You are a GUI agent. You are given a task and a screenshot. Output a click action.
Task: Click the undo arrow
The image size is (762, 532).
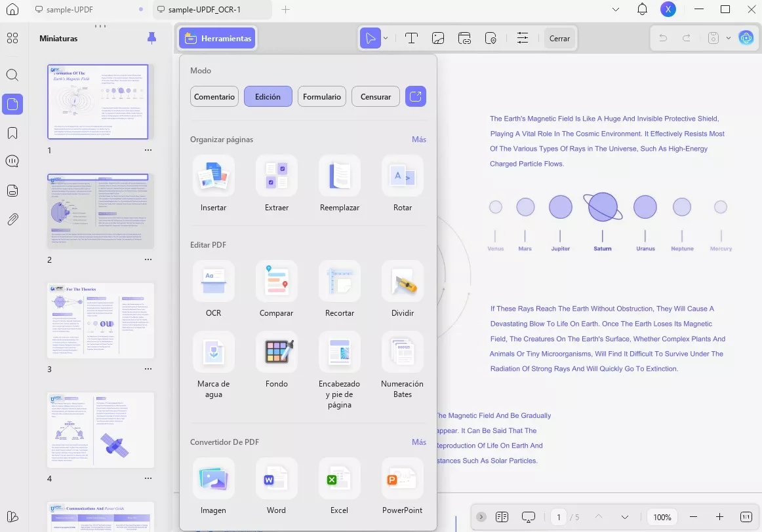663,39
